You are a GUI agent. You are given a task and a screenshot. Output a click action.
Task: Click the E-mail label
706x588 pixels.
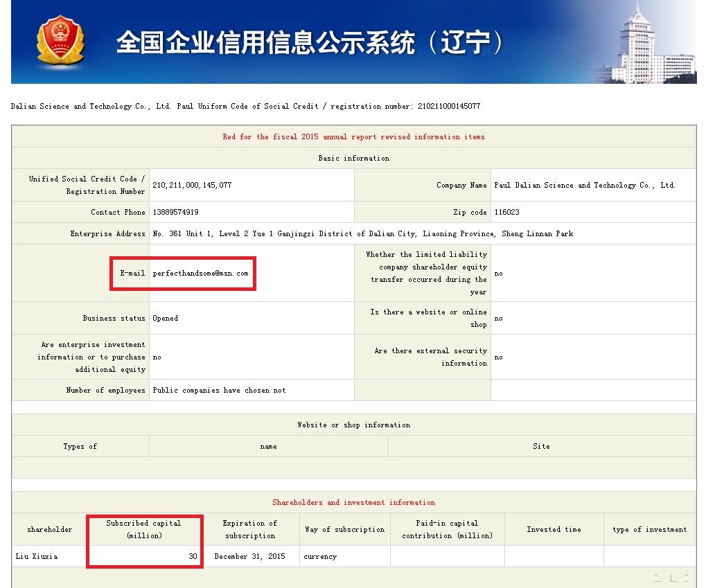click(132, 274)
